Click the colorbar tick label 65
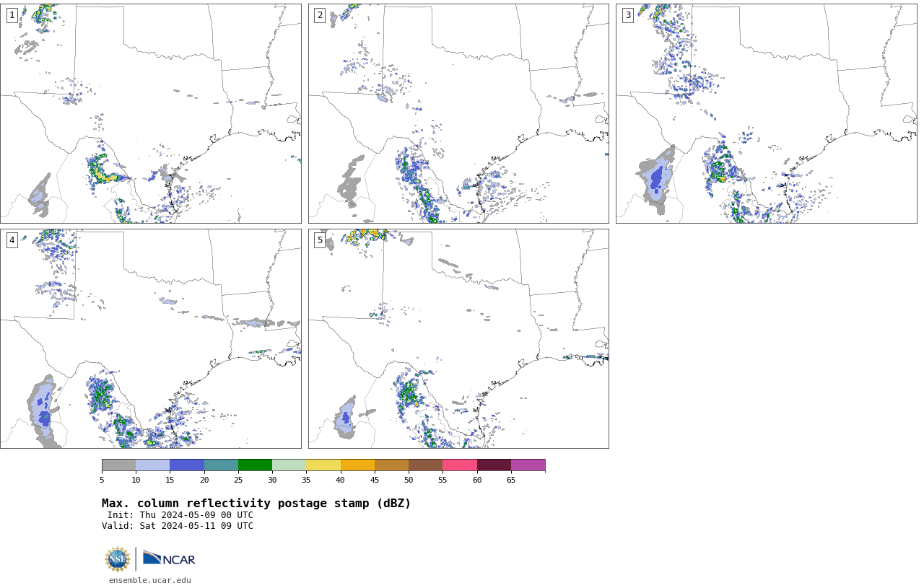 [x=511, y=481]
